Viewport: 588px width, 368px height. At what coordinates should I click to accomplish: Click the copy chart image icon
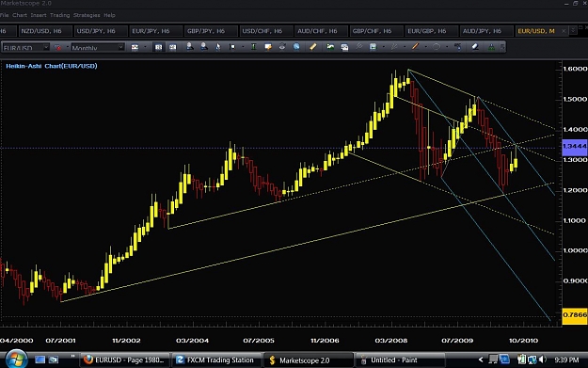[x=344, y=47]
